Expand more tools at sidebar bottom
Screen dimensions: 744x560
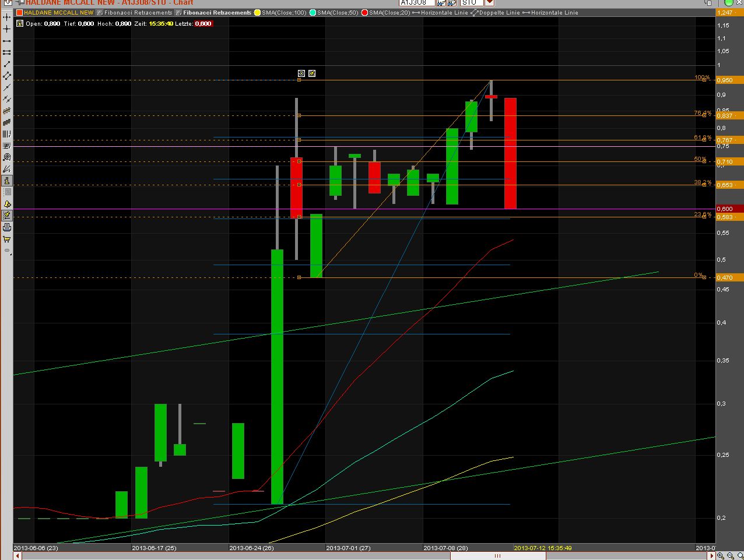pyautogui.click(x=7, y=251)
